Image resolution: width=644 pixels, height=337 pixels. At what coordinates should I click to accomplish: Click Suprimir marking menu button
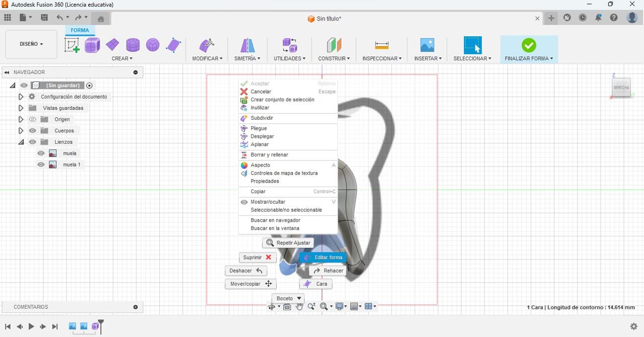(257, 258)
